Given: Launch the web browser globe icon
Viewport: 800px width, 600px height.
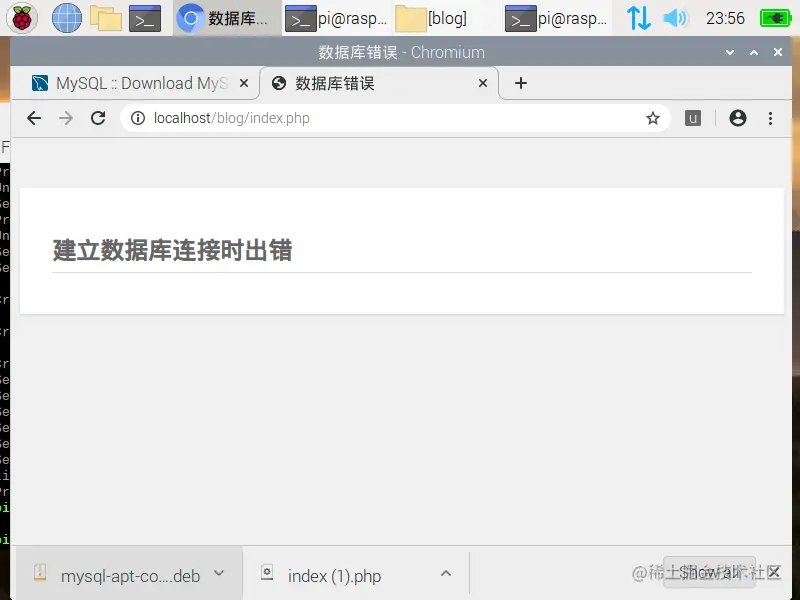Looking at the screenshot, I should coord(67,18).
